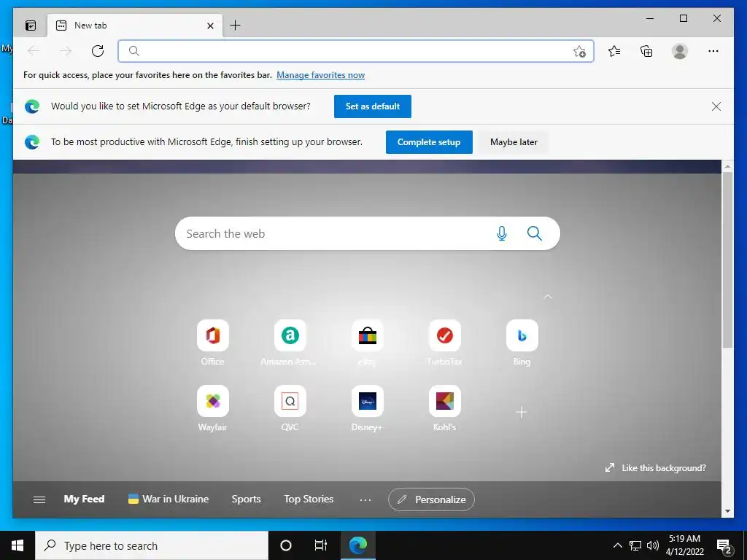Add this page to favorites star
747x560 pixels.
(579, 51)
